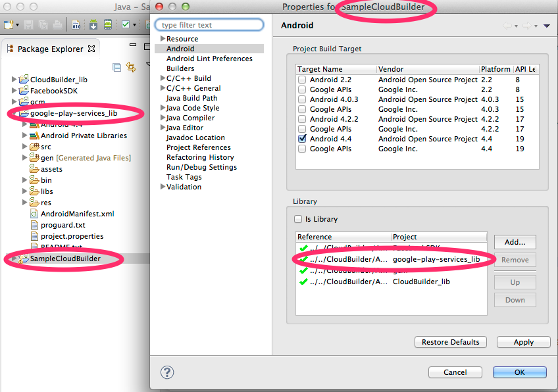Open the New wizard dropdown arrow
The height and width of the screenshot is (392, 558).
17,25
